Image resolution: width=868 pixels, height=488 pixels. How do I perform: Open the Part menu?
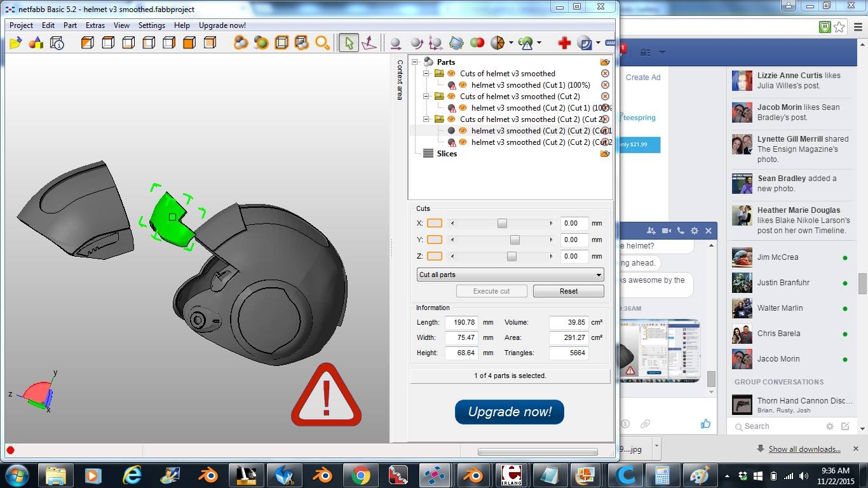pos(70,25)
